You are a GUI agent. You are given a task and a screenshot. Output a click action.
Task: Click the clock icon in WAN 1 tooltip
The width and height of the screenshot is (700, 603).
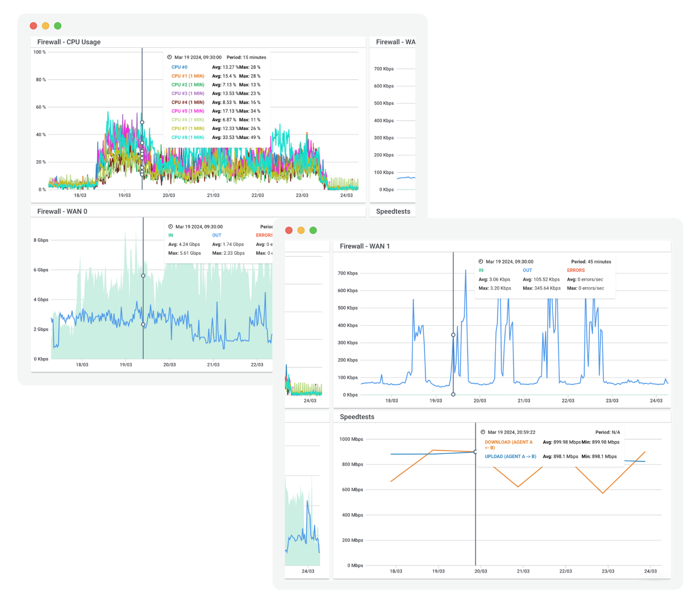coord(481,261)
